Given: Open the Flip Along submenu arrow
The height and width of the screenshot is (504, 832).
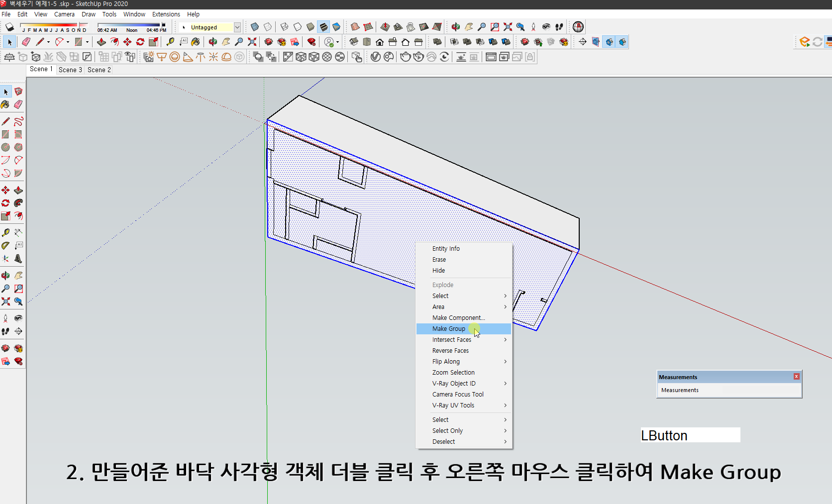Looking at the screenshot, I should (x=505, y=361).
